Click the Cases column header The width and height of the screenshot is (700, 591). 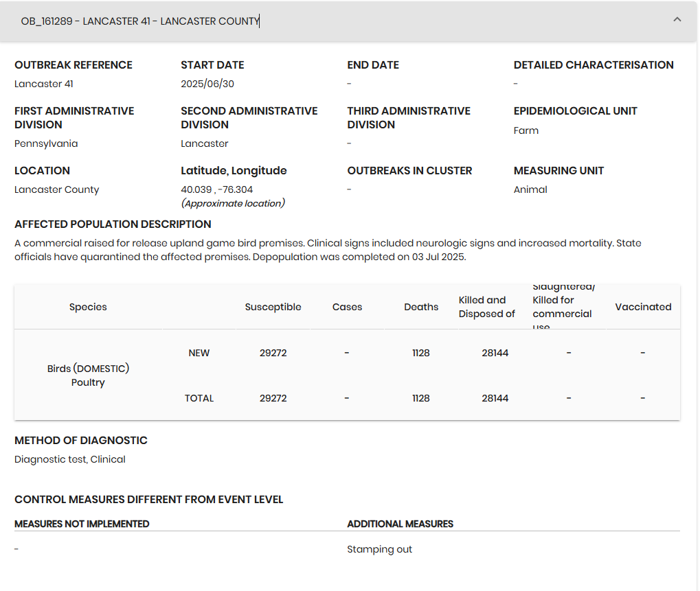pyautogui.click(x=347, y=307)
